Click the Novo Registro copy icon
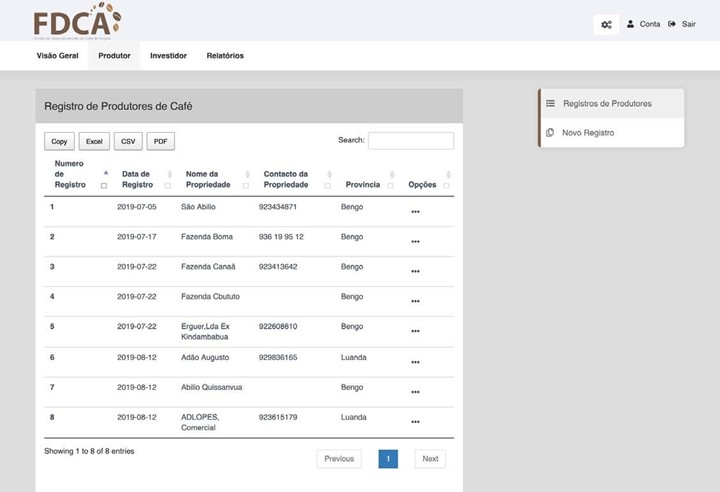Screen dimensions: 720x492 coord(550,133)
